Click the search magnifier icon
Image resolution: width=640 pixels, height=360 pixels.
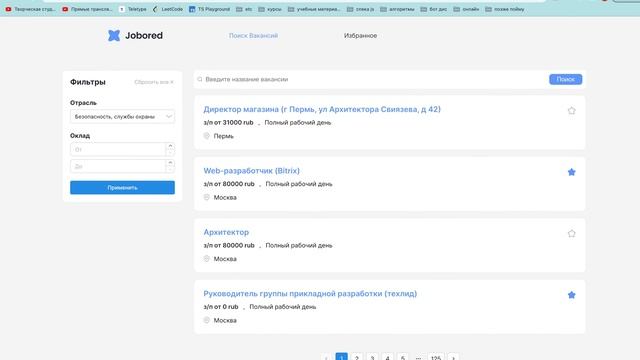click(x=200, y=79)
